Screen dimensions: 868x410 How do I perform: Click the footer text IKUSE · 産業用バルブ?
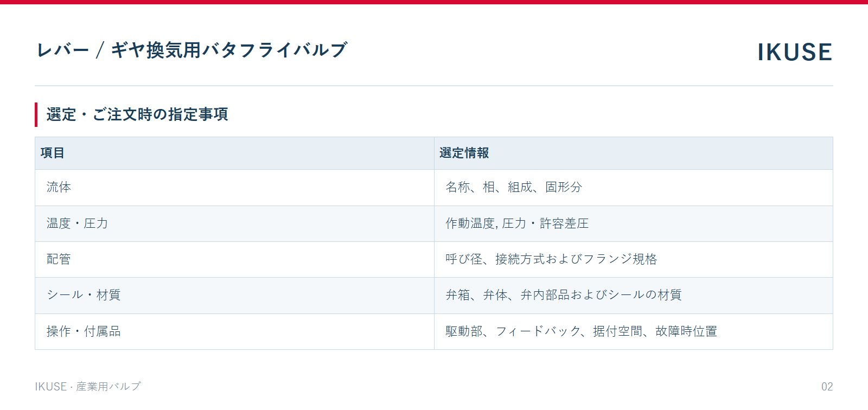coord(88,387)
